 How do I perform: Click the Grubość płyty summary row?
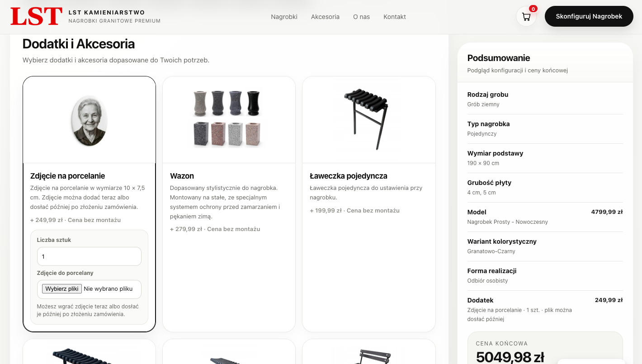pyautogui.click(x=545, y=188)
